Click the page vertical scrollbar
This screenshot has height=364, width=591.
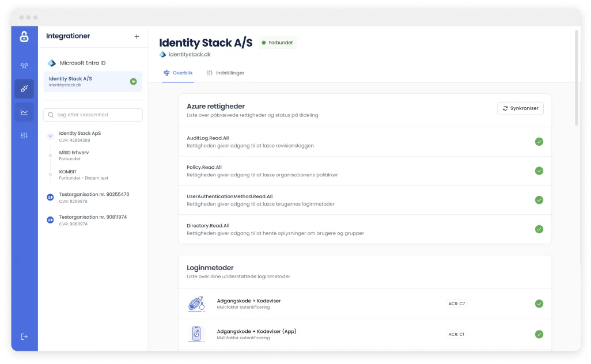click(x=576, y=78)
